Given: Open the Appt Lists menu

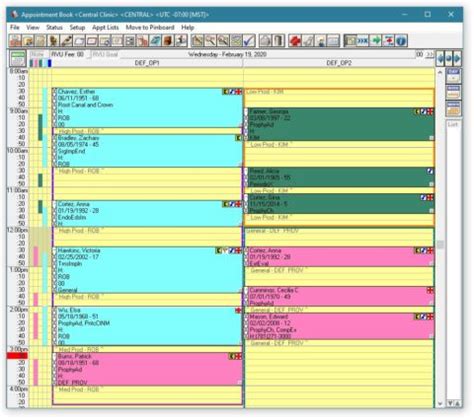Looking at the screenshot, I should point(105,28).
